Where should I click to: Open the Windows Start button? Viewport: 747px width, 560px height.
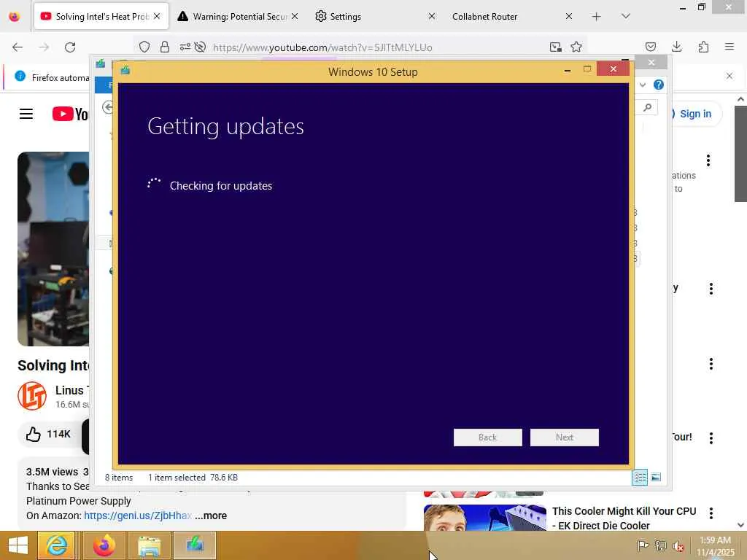pos(18,545)
